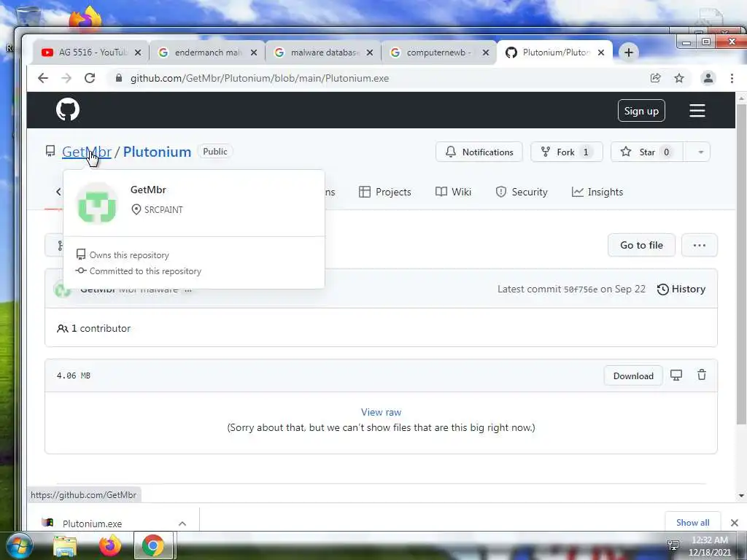Open commit hash 50f756e
The image size is (747, 560).
tap(580, 289)
